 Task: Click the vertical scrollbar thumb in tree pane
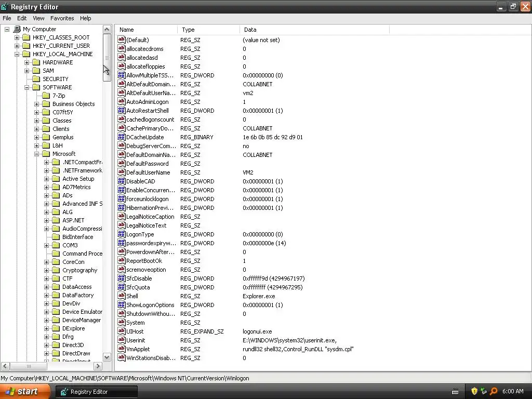[x=107, y=58]
